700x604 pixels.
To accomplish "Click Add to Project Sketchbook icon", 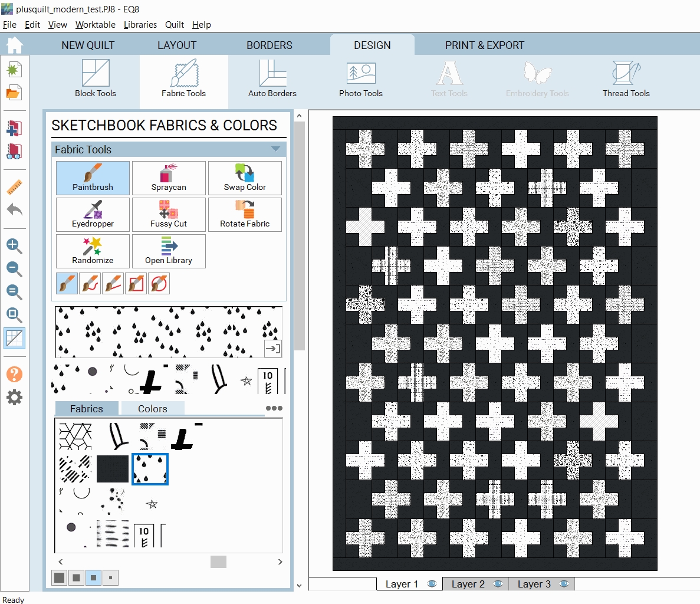I will point(14,128).
